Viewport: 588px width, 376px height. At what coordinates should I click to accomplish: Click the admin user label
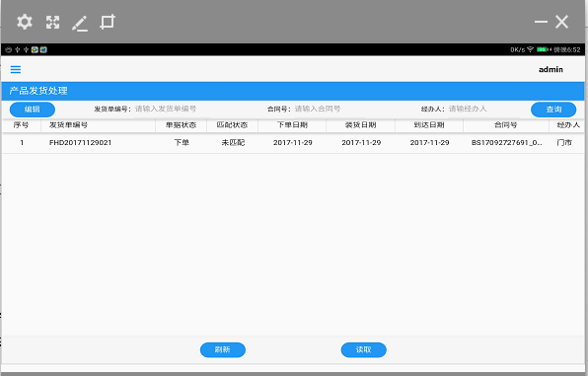point(551,69)
